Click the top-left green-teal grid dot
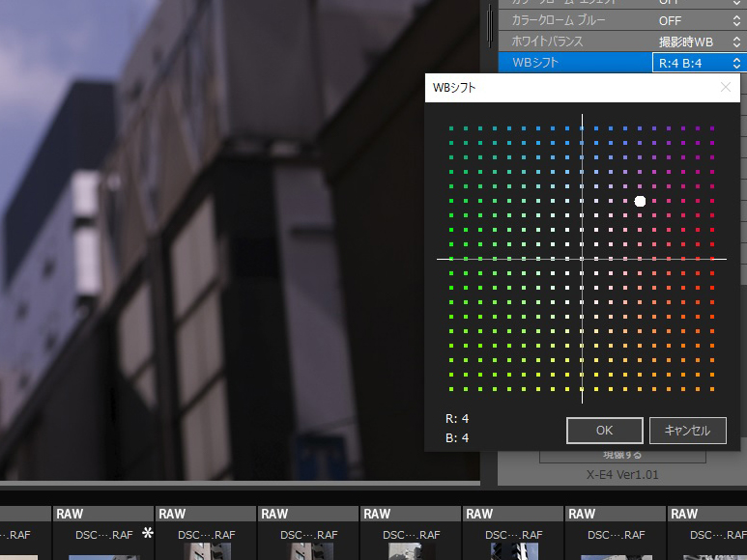 (451, 128)
